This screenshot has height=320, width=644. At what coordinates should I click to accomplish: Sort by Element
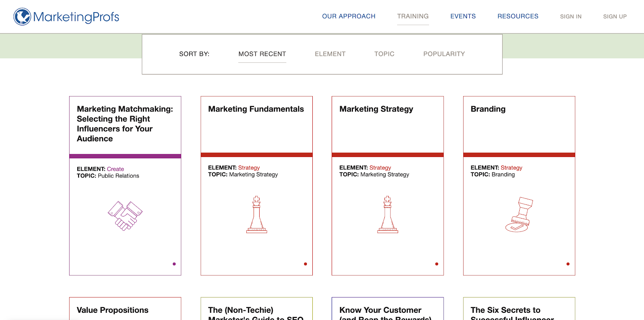tap(330, 54)
